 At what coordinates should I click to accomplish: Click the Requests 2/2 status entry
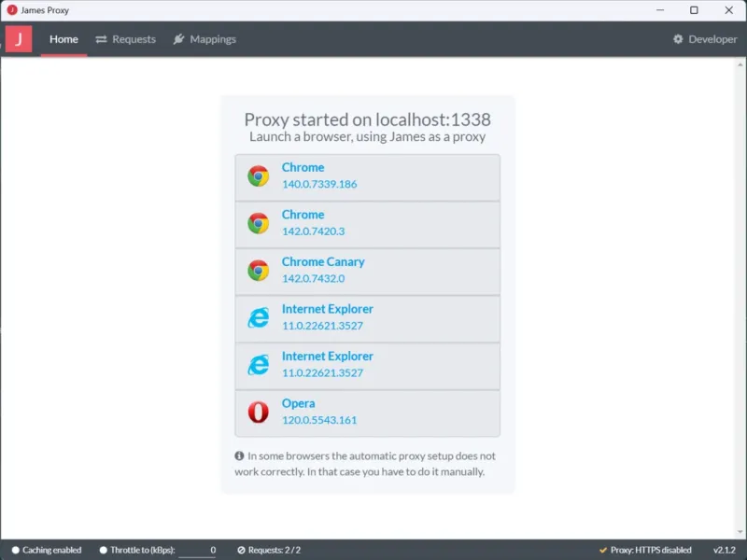pos(269,550)
